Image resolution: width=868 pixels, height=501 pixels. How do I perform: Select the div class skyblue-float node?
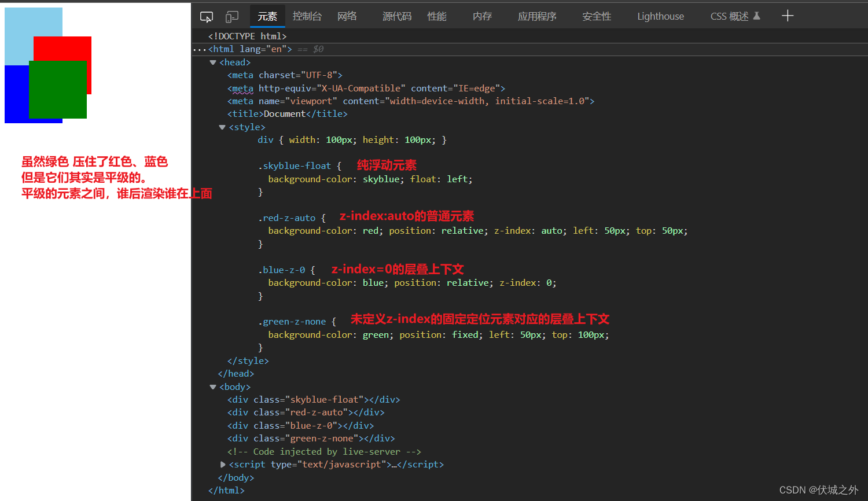click(x=314, y=400)
